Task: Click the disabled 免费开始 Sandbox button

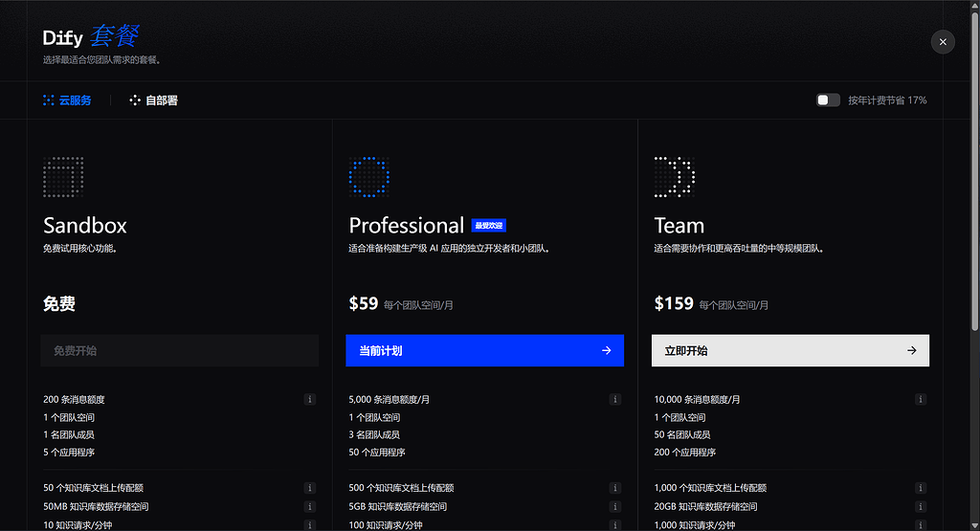Action: [x=179, y=350]
